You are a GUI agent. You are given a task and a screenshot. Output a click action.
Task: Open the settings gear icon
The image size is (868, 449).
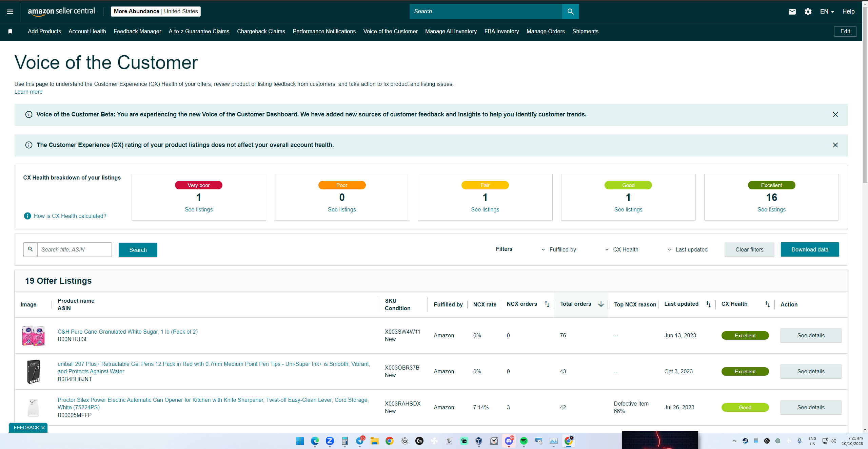[808, 12]
